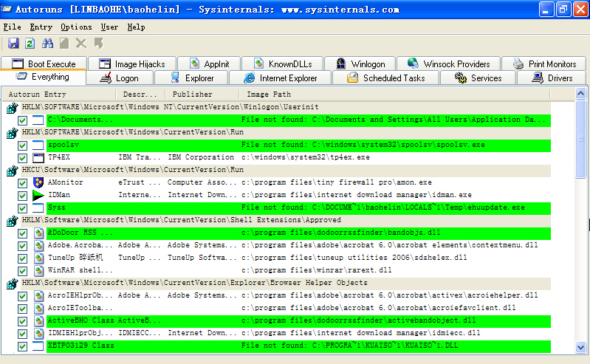The height and width of the screenshot is (364, 590).
Task: Click the &DoDoor RSS dll icon
Action: (38, 233)
